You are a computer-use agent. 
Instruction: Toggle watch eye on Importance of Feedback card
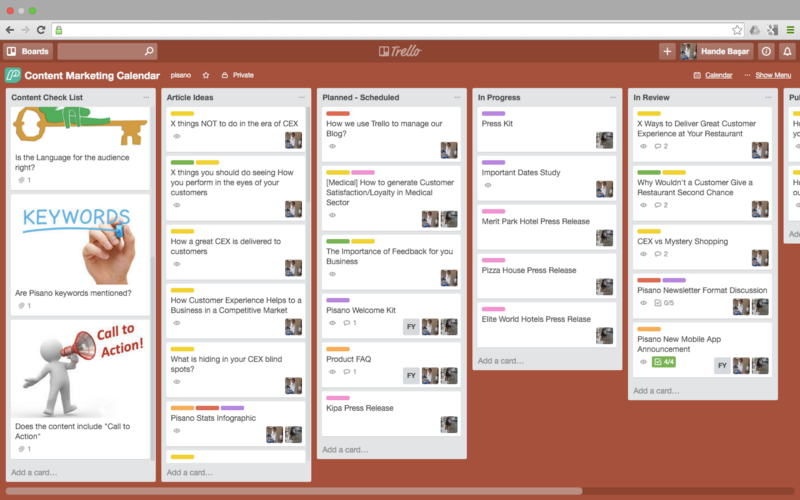[332, 274]
